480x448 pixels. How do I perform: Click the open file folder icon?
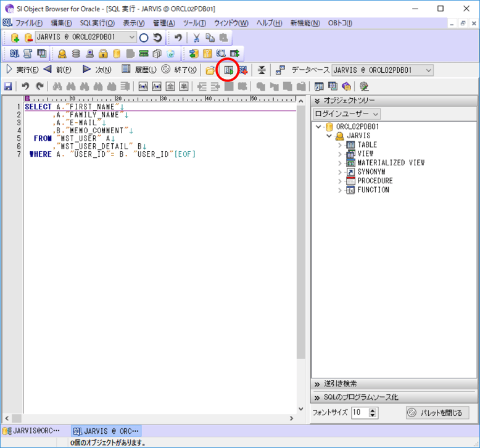point(210,70)
